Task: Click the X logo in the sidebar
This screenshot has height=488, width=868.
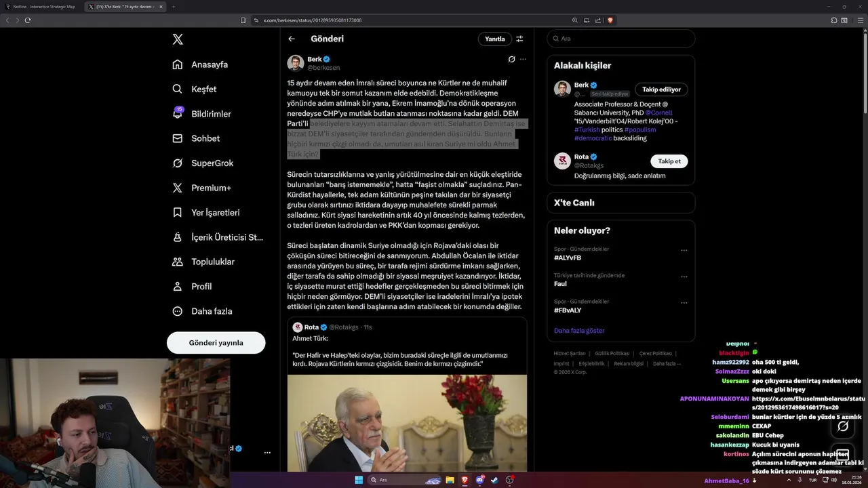Action: (x=178, y=39)
